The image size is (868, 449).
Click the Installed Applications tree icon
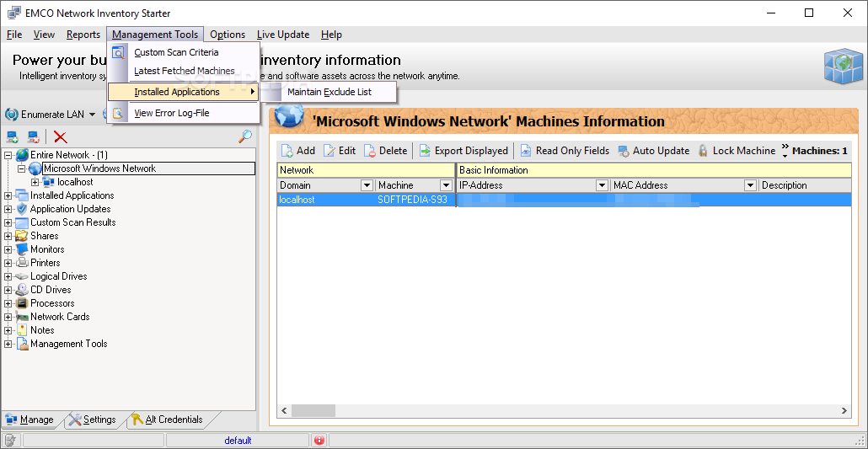(22, 195)
